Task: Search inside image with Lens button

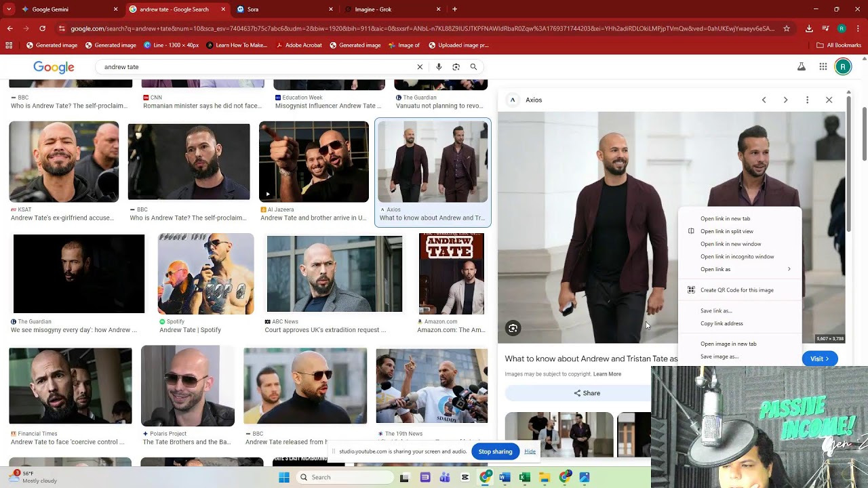Action: [x=513, y=329]
